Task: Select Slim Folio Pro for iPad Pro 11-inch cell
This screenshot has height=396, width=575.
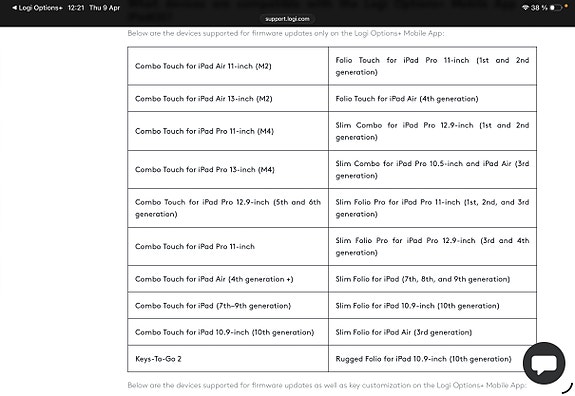Action: click(x=433, y=208)
